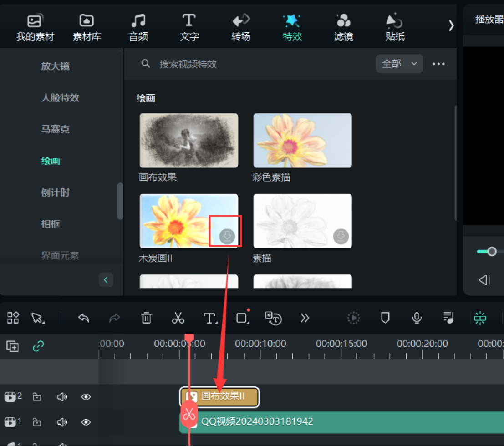
Task: Switch to the 音频 audio tab
Action: 138,28
